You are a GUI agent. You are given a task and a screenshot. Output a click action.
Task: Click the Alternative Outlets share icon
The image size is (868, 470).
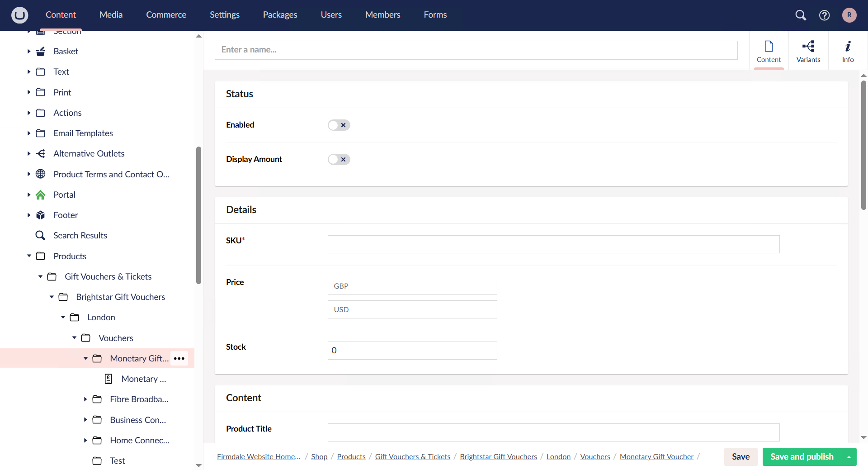[x=41, y=153]
